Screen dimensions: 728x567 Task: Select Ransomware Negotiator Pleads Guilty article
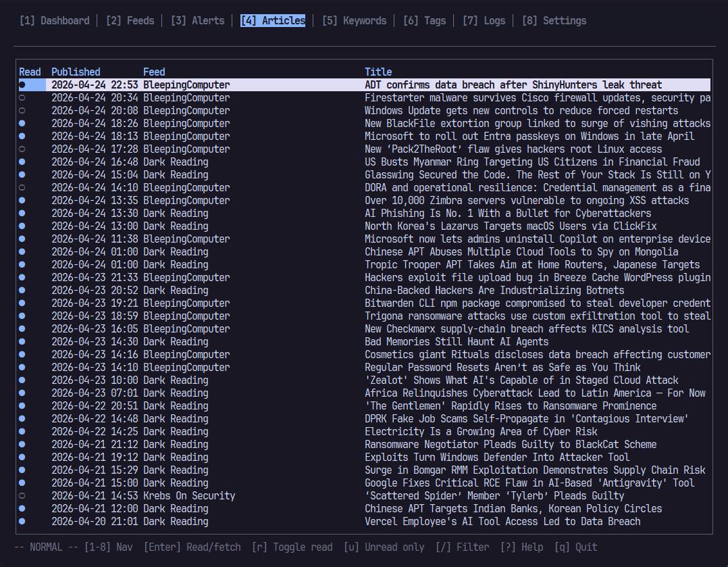pos(365,445)
